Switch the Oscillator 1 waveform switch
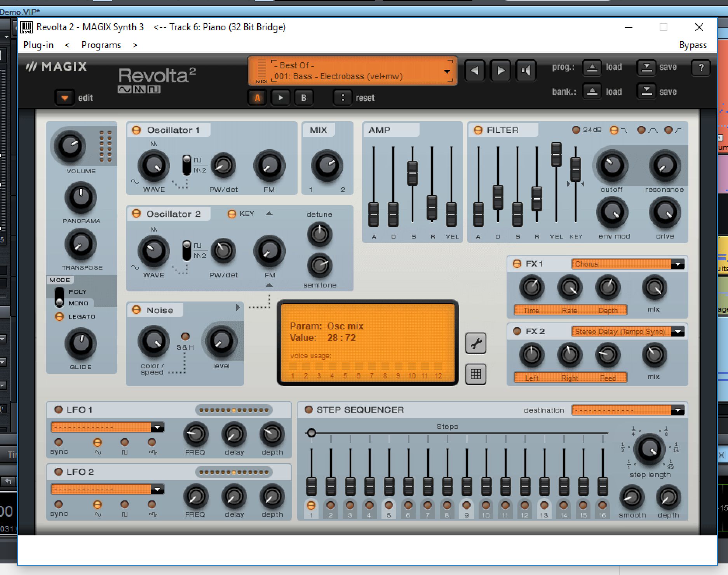Viewport: 728px width, 575px height. 187,165
